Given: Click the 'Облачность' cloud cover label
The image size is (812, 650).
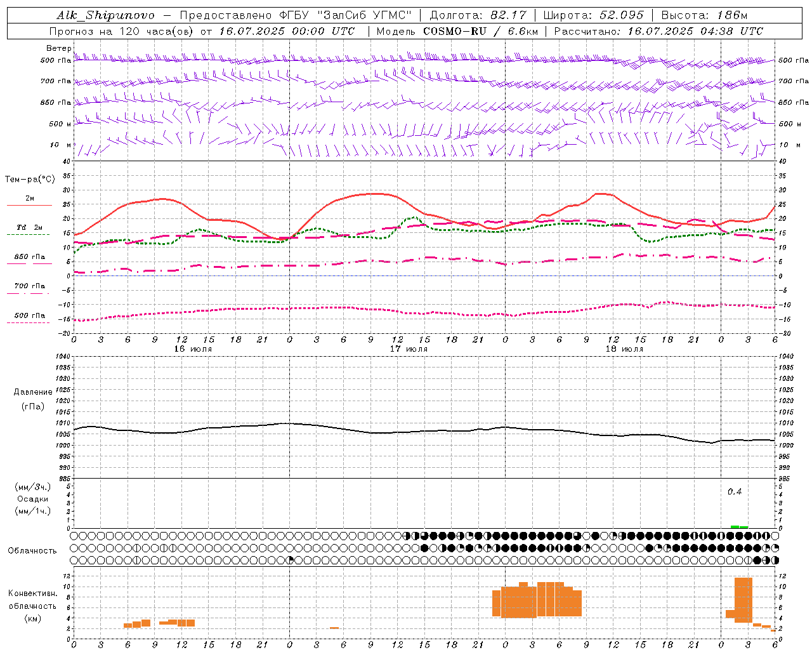Looking at the screenshot, I should point(32,550).
